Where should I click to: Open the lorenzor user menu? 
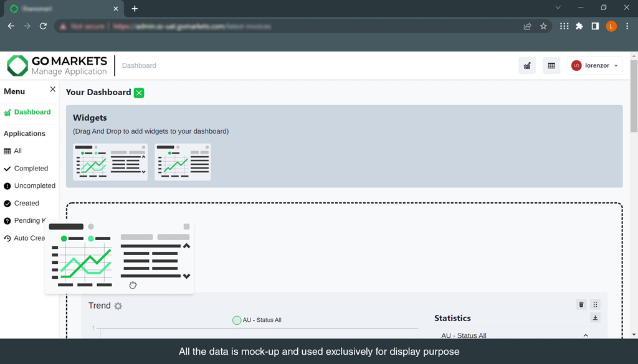pos(595,65)
